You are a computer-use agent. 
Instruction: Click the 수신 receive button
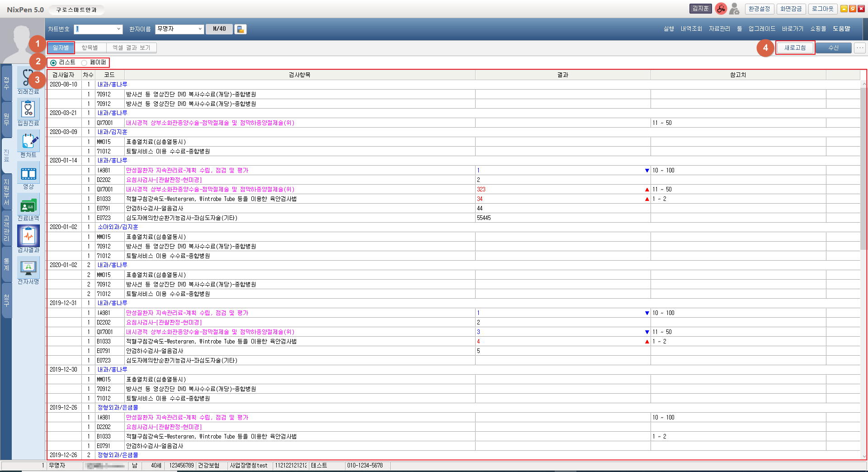click(833, 48)
